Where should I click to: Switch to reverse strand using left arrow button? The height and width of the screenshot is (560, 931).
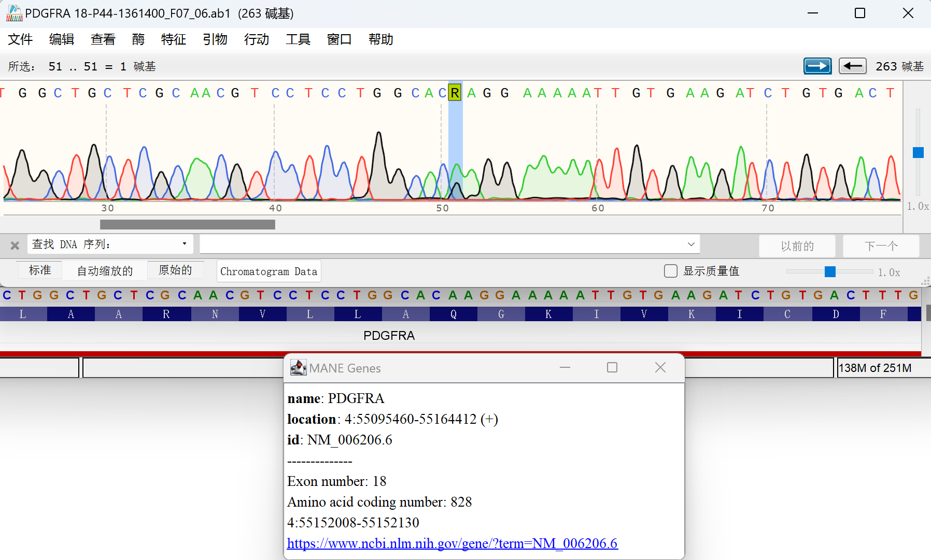pos(853,66)
